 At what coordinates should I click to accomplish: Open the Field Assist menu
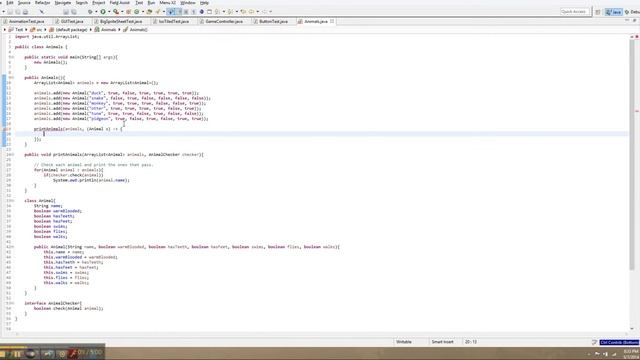120,3
